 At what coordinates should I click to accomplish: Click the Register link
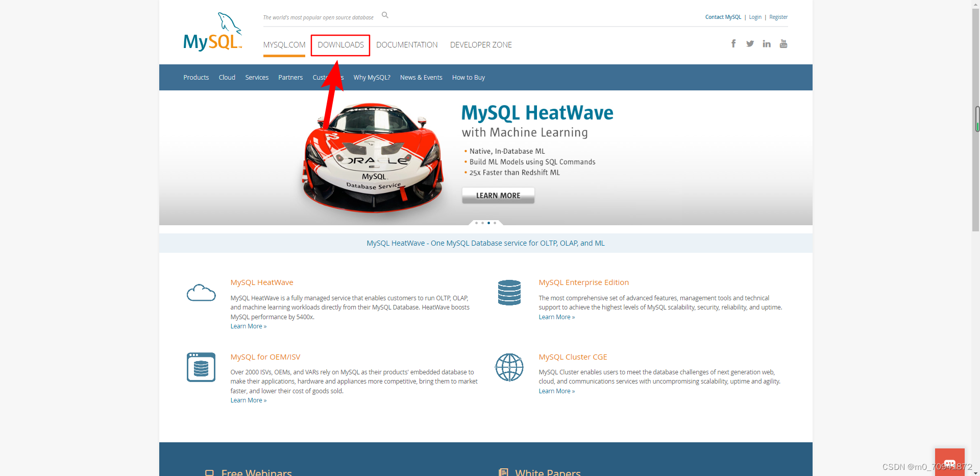tap(778, 17)
